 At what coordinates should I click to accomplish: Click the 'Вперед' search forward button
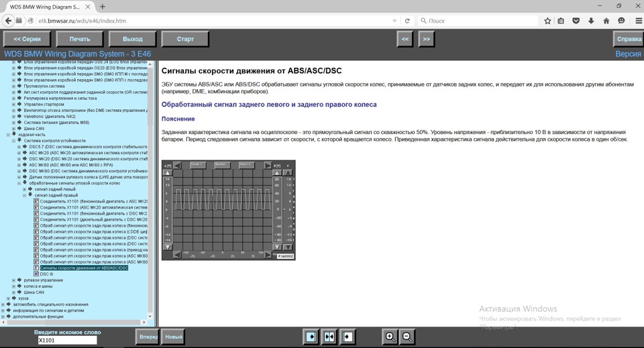pyautogui.click(x=148, y=337)
